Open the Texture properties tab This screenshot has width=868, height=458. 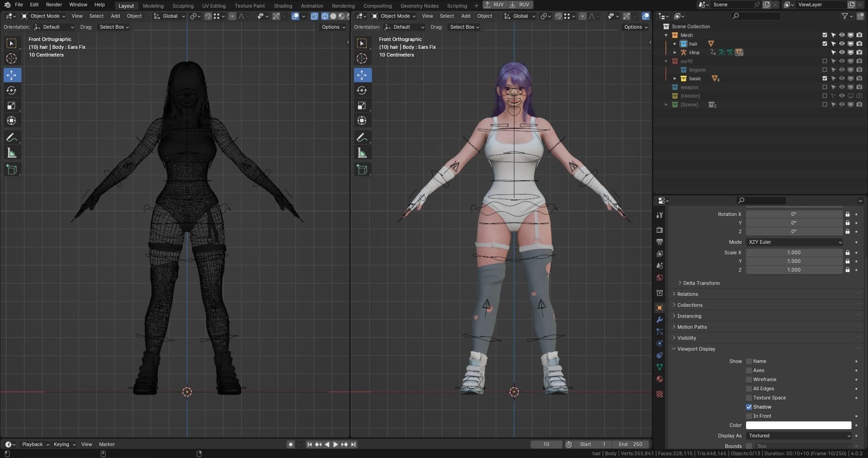(659, 394)
